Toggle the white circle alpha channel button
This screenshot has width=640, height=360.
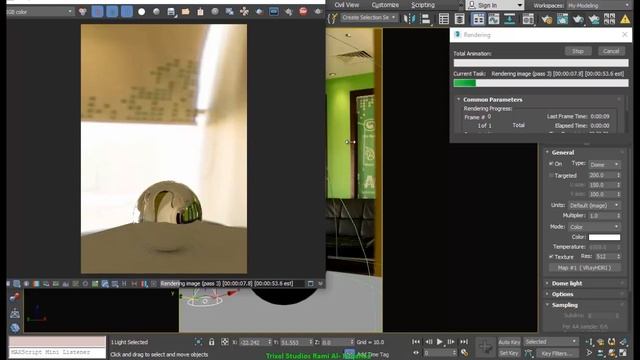coord(142,12)
